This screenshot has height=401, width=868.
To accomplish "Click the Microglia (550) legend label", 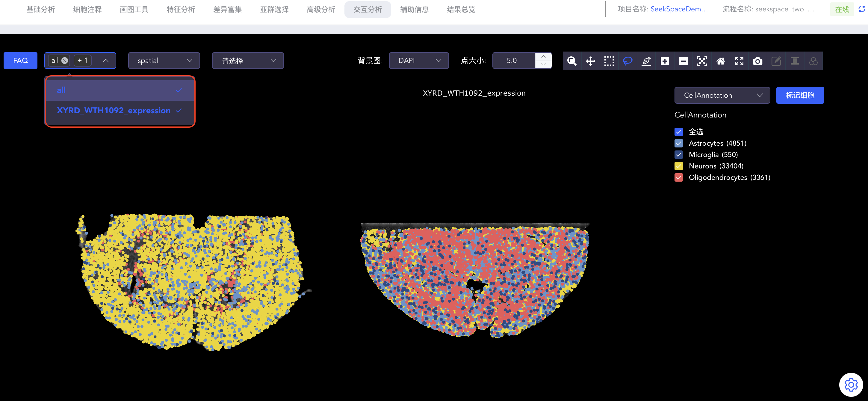I will click(x=713, y=155).
